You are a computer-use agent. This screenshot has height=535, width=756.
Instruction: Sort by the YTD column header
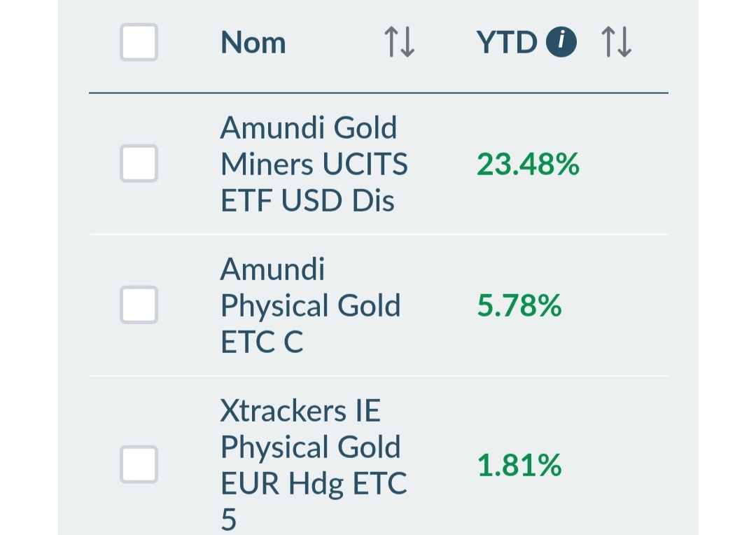coord(507,43)
